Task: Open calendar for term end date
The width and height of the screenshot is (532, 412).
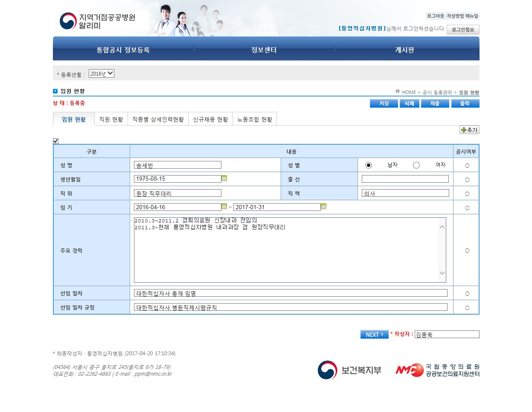Action: [323, 207]
